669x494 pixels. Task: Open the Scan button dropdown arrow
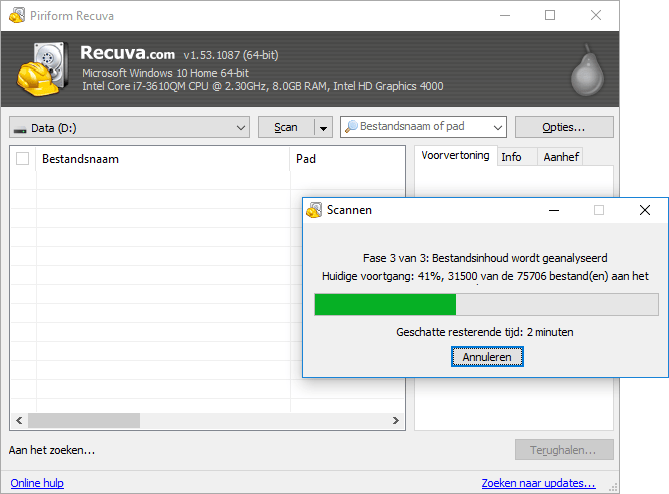coord(323,128)
